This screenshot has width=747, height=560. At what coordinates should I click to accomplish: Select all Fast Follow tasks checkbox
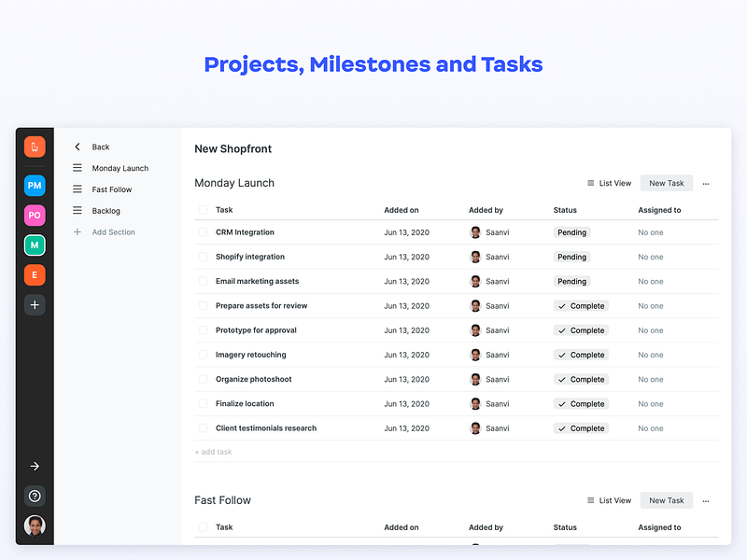point(203,527)
